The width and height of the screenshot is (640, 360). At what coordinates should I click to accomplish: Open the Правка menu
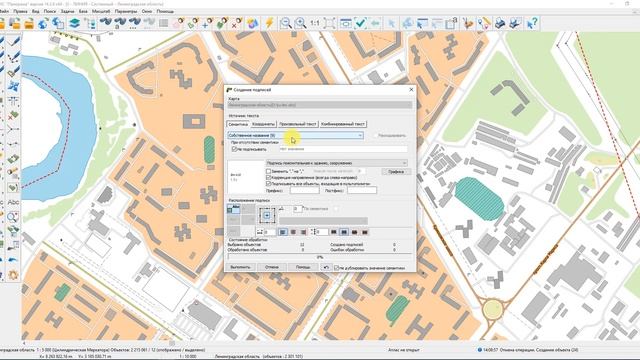point(20,11)
